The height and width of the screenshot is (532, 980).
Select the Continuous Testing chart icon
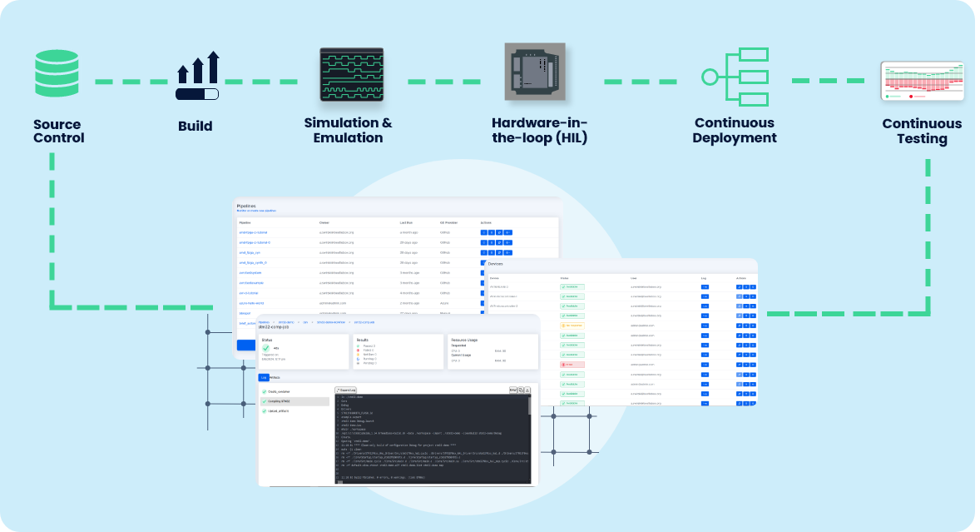coord(922,77)
